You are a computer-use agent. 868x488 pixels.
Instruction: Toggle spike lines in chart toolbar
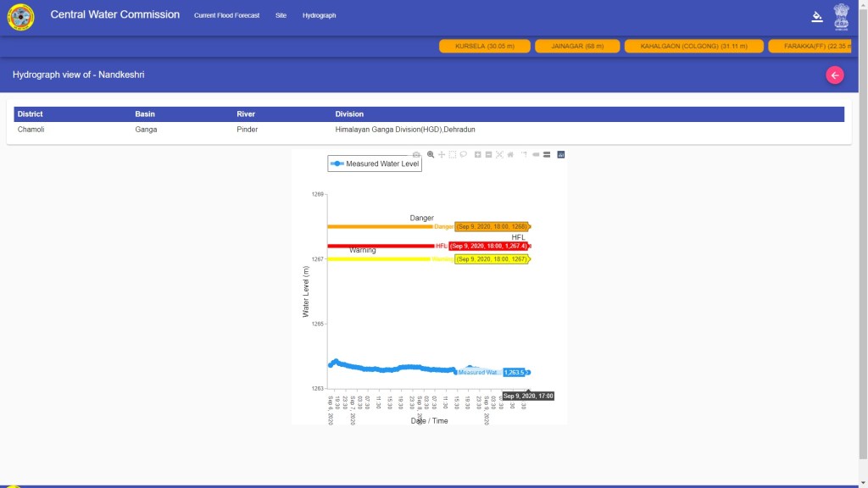[x=524, y=154]
